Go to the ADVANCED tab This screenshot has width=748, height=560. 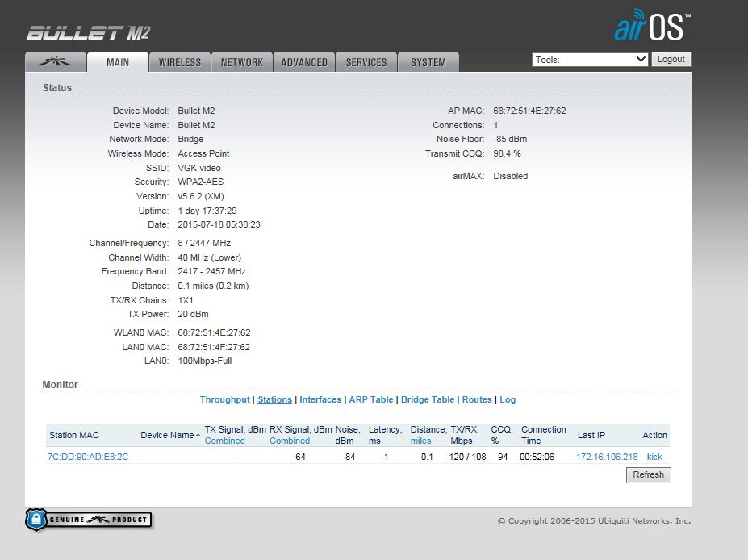[304, 62]
